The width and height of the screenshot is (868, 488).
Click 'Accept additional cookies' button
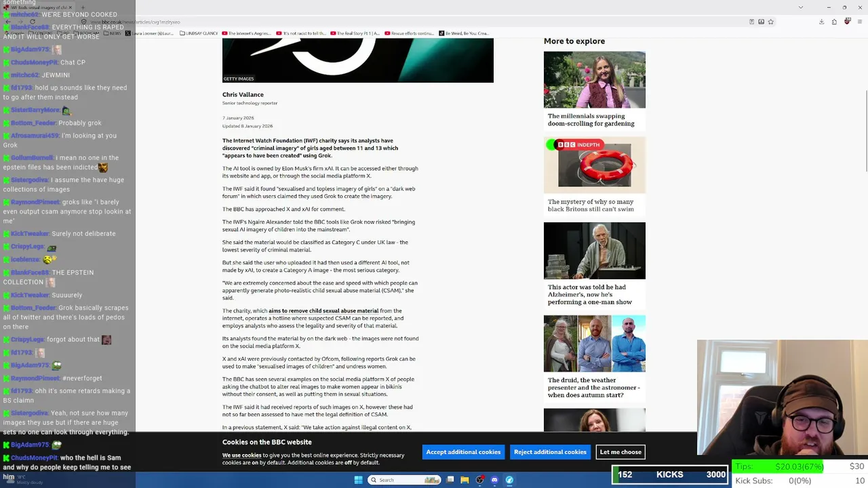tap(463, 452)
